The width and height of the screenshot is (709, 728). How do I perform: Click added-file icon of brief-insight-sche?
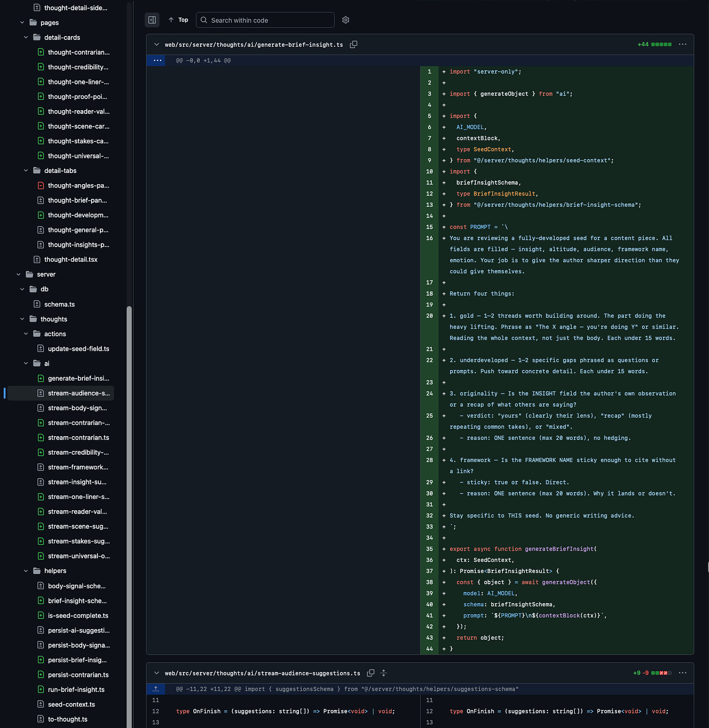click(41, 601)
